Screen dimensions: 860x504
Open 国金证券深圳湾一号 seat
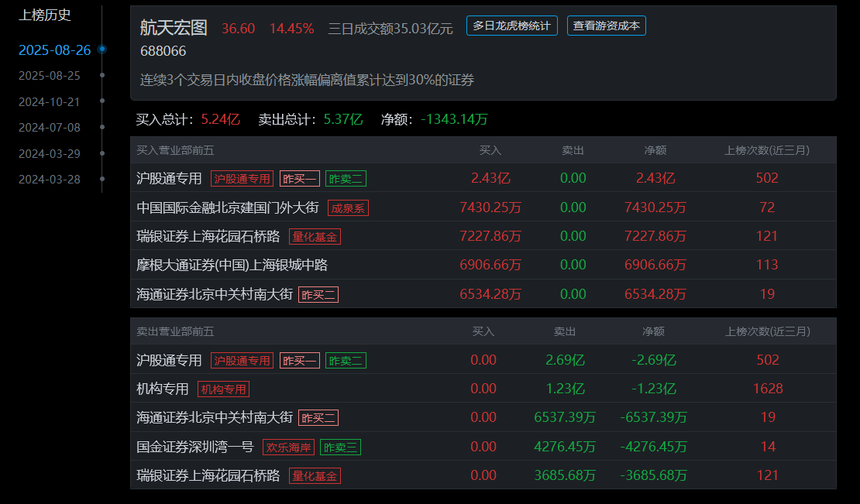coord(194,447)
